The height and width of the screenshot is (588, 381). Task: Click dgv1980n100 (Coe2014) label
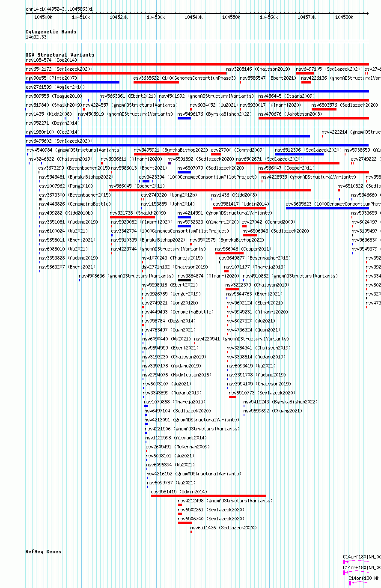53,132
